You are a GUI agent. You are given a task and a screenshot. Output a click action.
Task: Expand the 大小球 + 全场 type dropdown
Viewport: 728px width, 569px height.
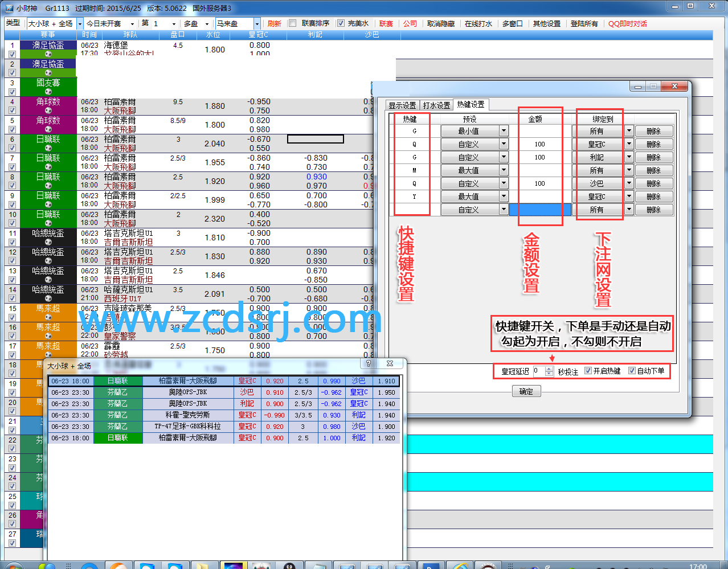pos(80,24)
